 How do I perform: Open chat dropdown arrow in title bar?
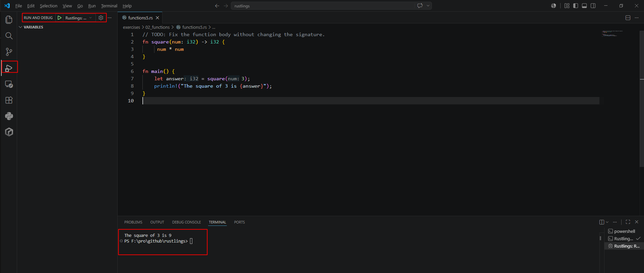[x=428, y=6]
